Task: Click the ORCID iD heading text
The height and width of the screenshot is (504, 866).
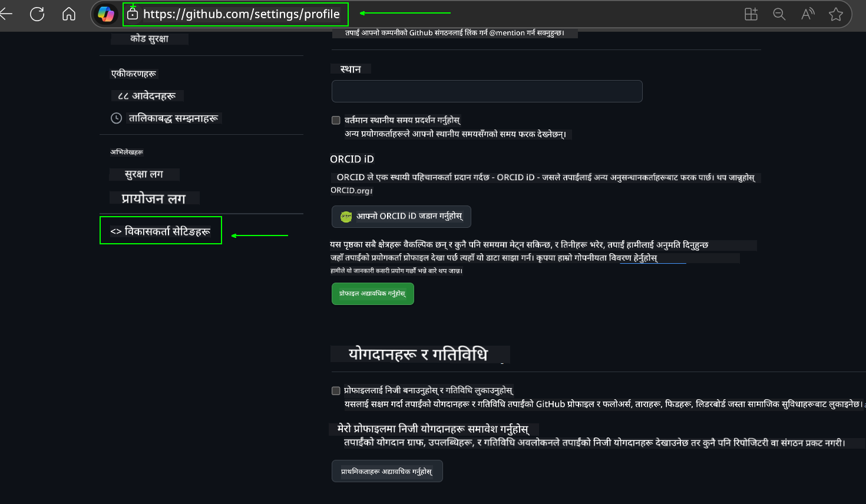Action: [352, 159]
